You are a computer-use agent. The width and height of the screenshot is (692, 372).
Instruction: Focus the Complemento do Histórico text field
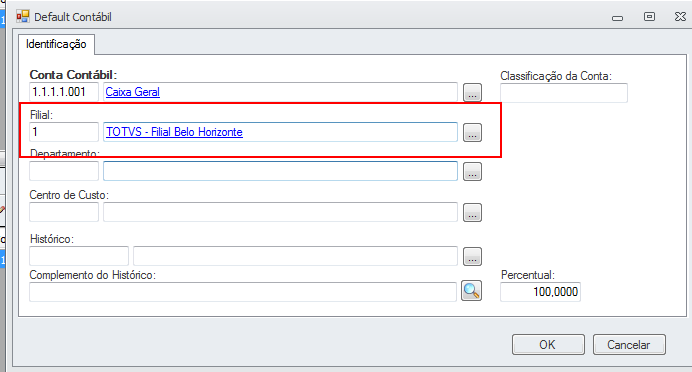pyautogui.click(x=243, y=292)
